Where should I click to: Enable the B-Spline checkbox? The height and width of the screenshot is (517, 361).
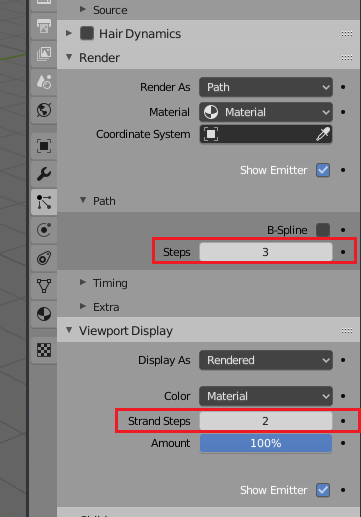click(323, 230)
